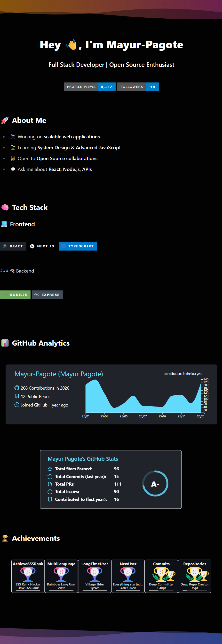Click the Node.js badge
This screenshot has height=644, width=222.
coord(15,295)
